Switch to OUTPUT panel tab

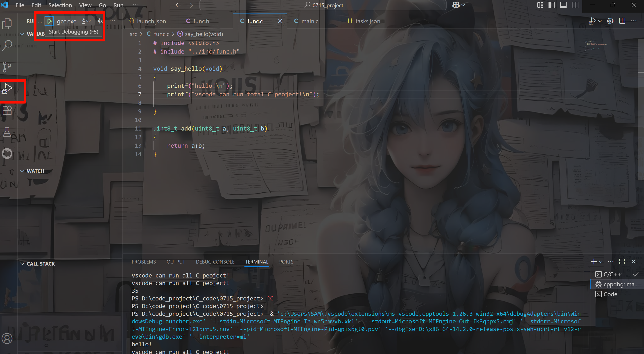176,262
